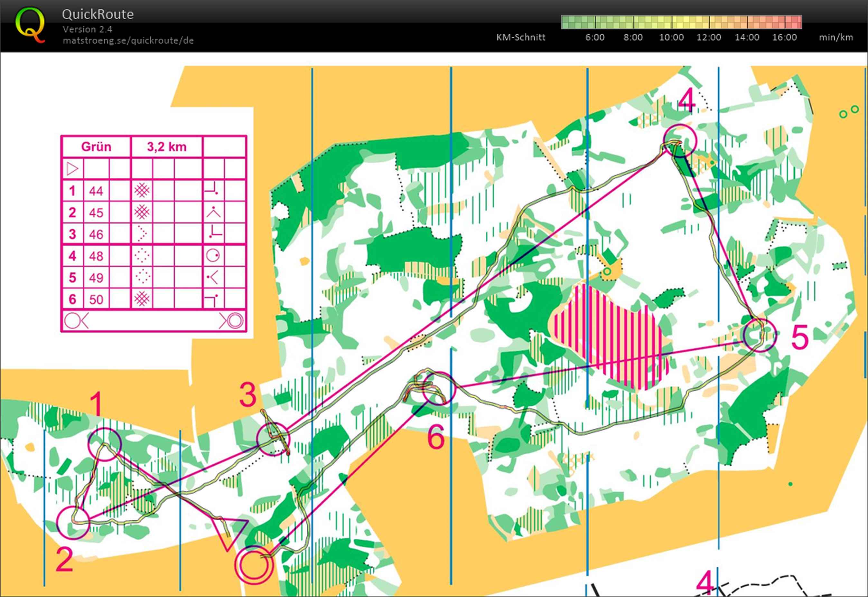Click the 10:00 pace scale label
This screenshot has width=868, height=597.
pyautogui.click(x=671, y=37)
